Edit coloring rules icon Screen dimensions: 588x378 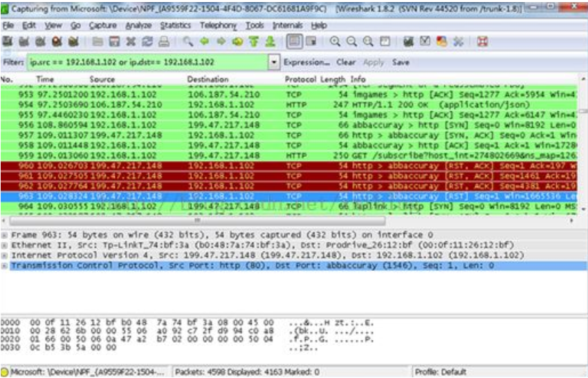point(441,41)
